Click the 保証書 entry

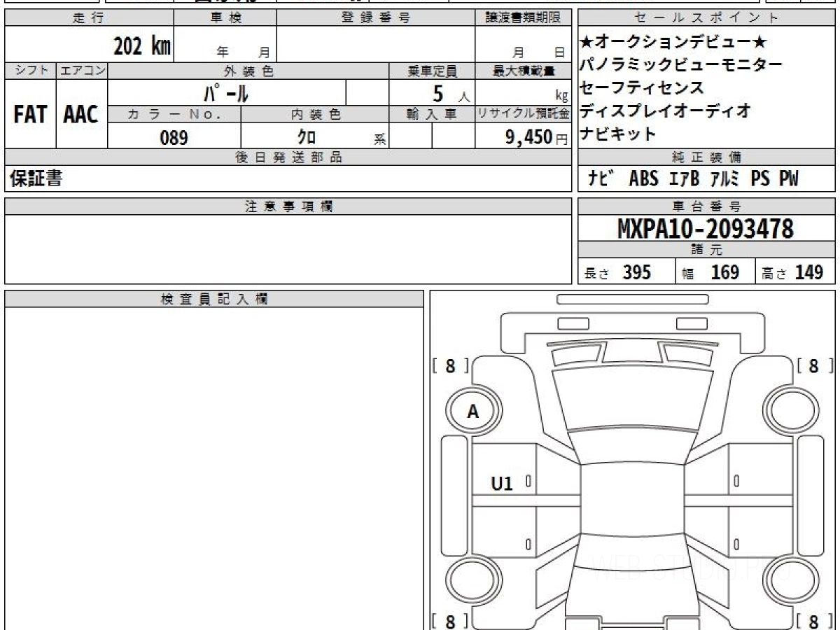pyautogui.click(x=36, y=179)
